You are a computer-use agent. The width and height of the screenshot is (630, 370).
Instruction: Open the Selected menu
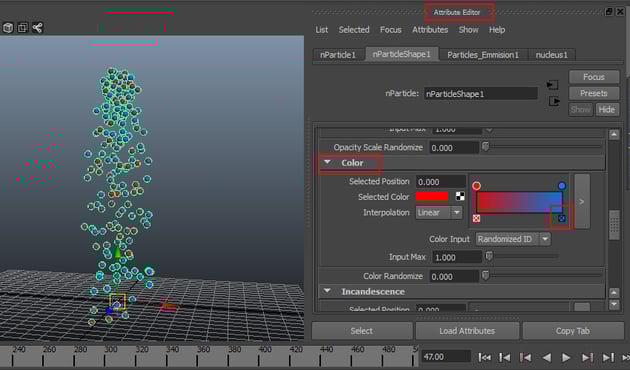(354, 30)
